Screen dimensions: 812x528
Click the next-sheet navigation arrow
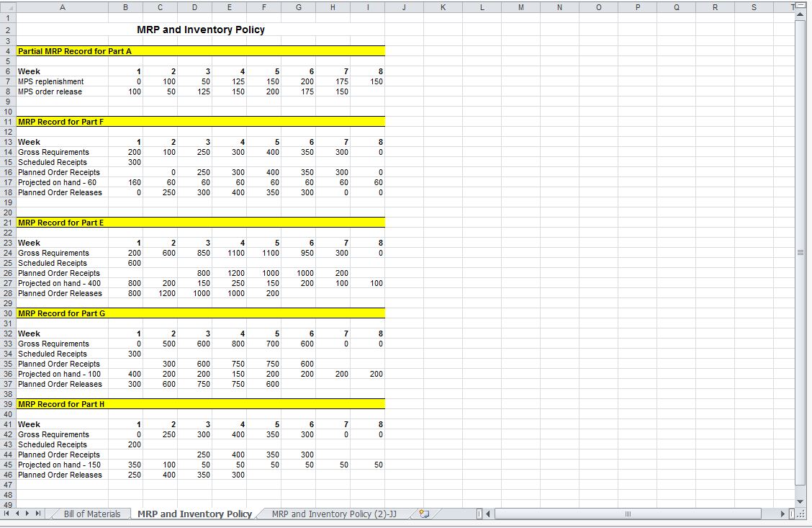[x=29, y=514]
